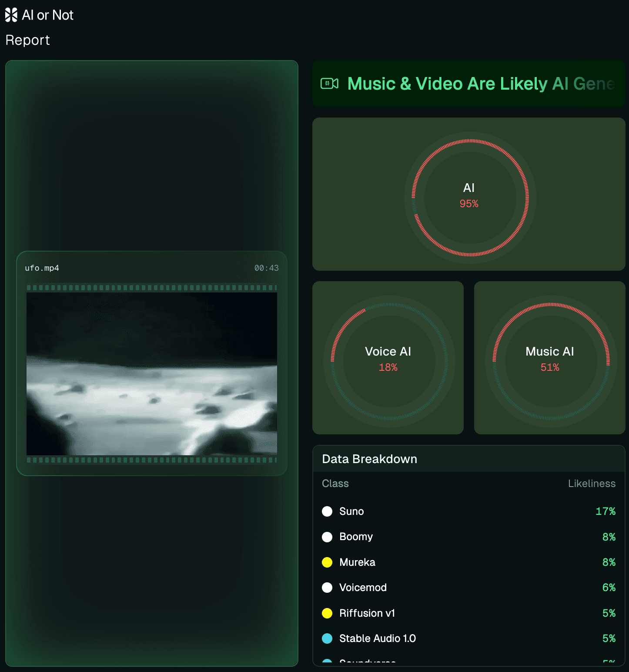
Task: Click the cyan dot beside Stable Audio 1.0
Action: coord(327,638)
